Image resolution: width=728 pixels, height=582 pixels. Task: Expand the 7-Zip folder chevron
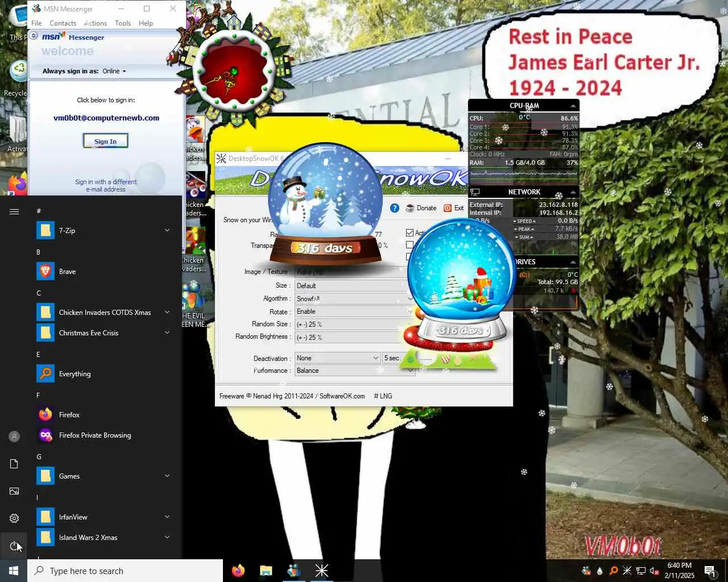pos(167,230)
